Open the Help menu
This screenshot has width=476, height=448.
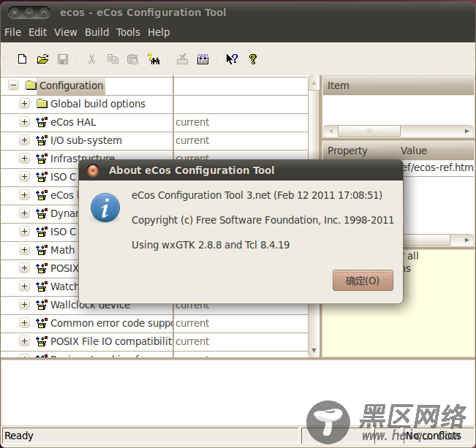[x=159, y=32]
